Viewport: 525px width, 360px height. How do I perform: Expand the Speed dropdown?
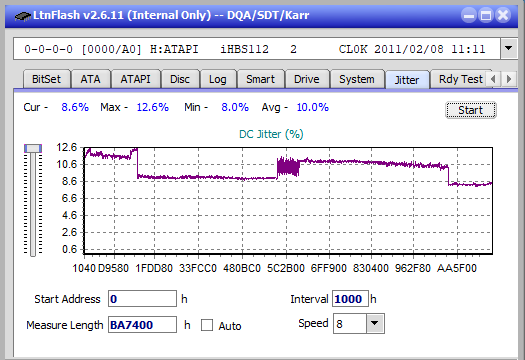point(375,323)
